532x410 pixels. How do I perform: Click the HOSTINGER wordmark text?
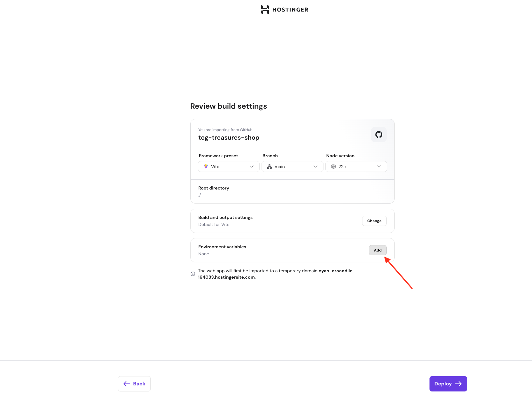(290, 10)
